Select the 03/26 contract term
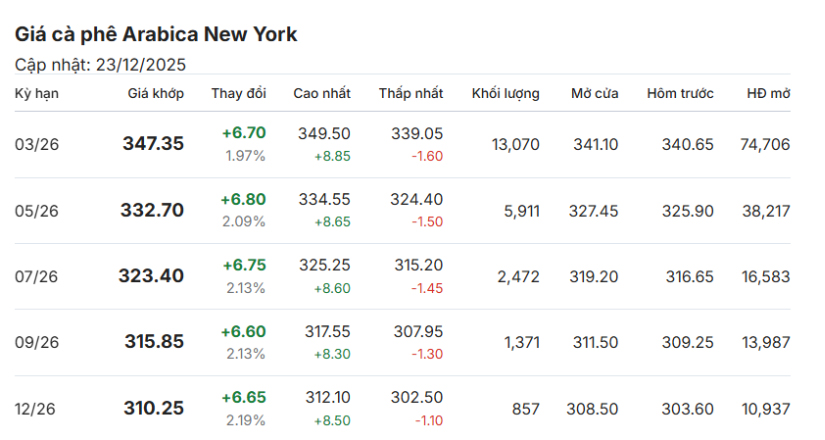This screenshot has height=440, width=825. point(37,145)
